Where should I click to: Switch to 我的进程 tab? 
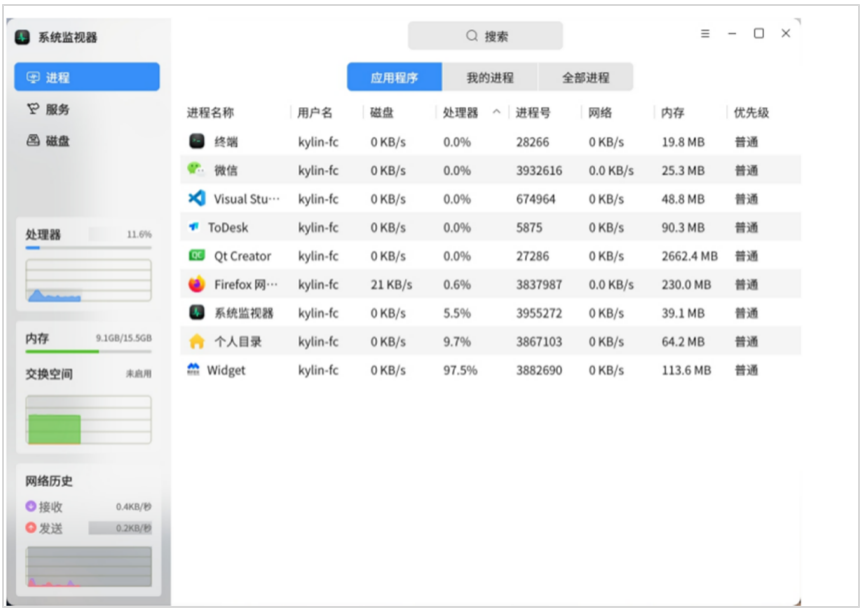pos(490,77)
